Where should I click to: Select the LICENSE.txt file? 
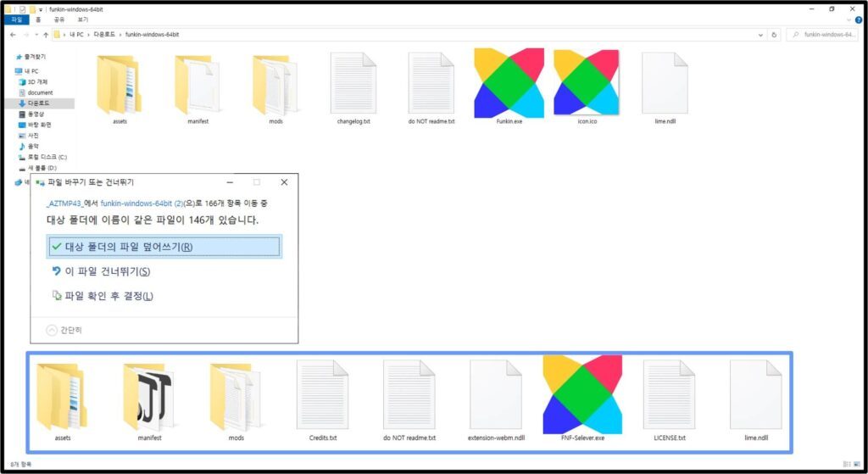(x=670, y=400)
